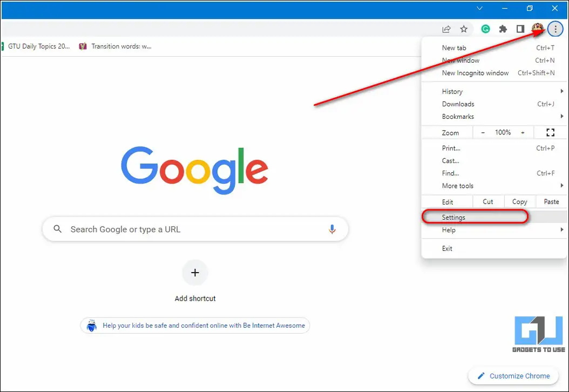This screenshot has height=392, width=569.
Task: Click Copy in the Edit row
Action: [x=520, y=202]
